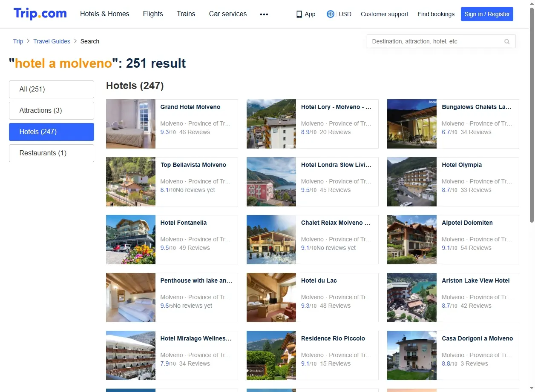Open Top Bellavista Molveno thumbnail
This screenshot has width=535, height=392.
[x=131, y=182]
